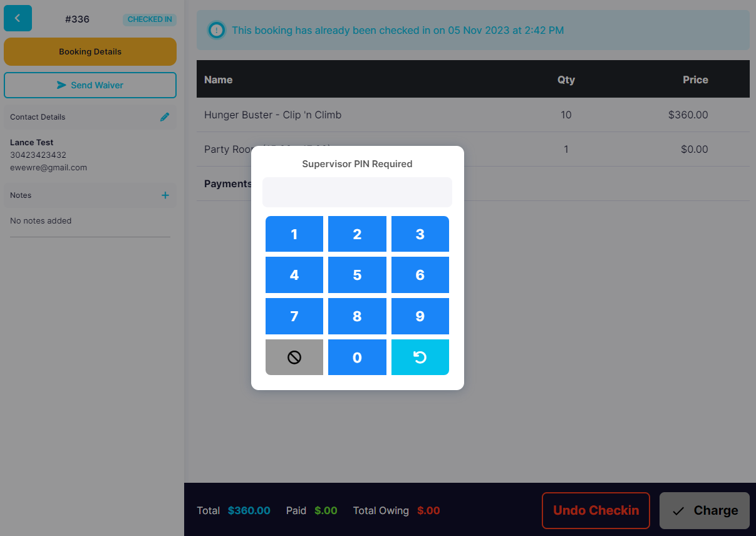The image size is (756, 536).
Task: Tap keypad digit 7
Action: (x=294, y=316)
